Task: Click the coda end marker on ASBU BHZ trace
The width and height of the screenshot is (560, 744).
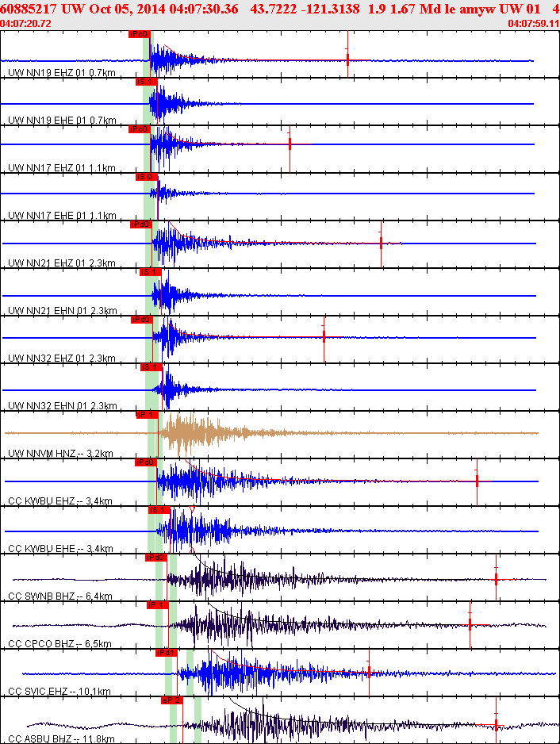Action: 496,724
